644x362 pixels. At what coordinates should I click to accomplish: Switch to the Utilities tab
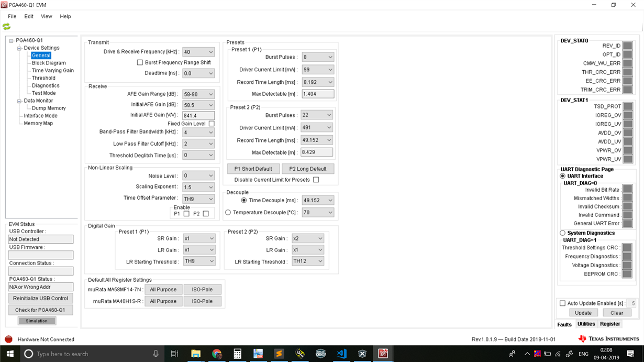coord(586,324)
